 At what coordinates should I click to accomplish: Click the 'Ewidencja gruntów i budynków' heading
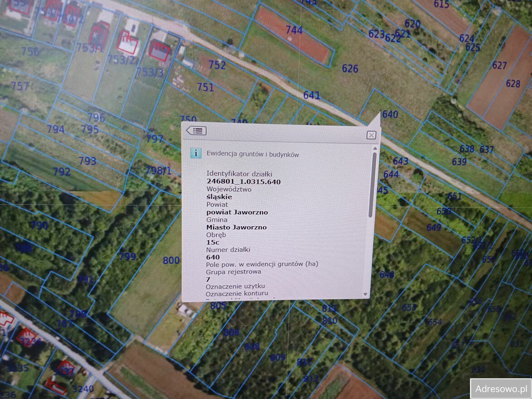point(253,154)
